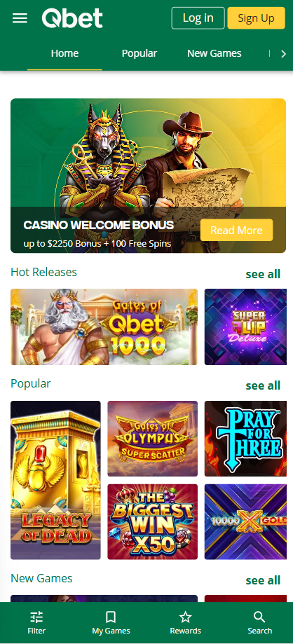The height and width of the screenshot is (644, 293).
Task: Click Read More on welcome bonus
Action: coord(236,230)
